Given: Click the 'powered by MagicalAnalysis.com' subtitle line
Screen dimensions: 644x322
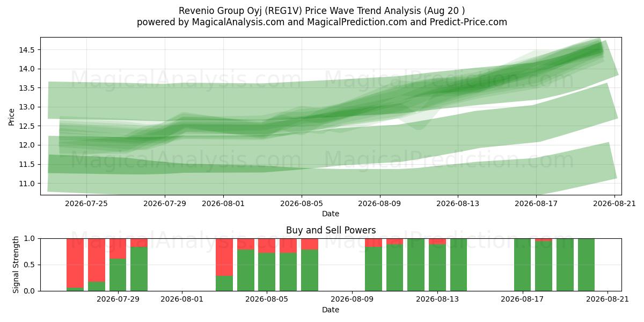Looking at the screenshot, I should [x=322, y=22].
